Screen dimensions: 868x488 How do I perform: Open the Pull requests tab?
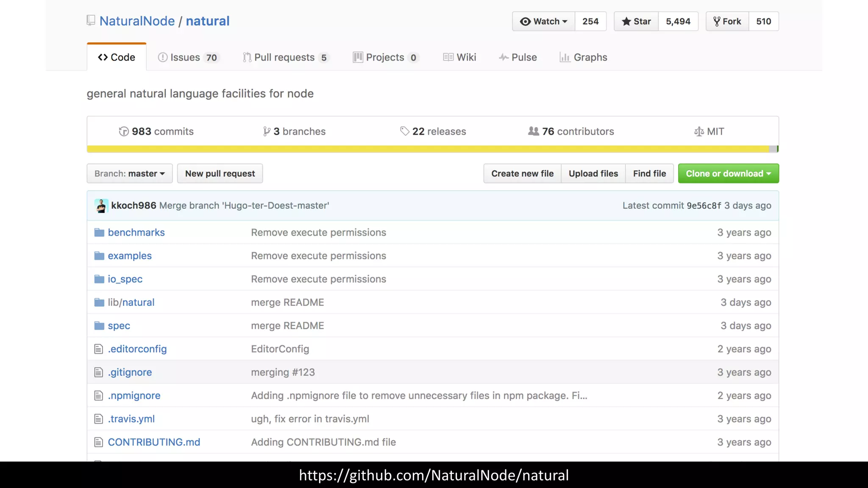pos(286,57)
